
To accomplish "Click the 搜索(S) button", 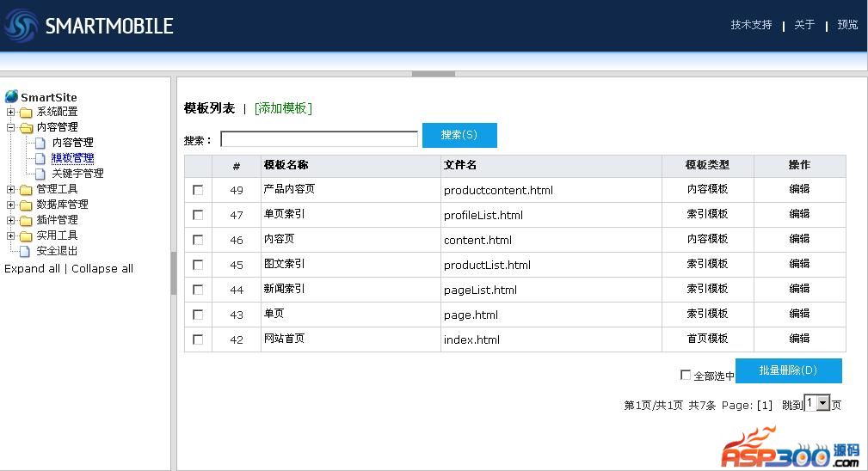I will coord(459,135).
